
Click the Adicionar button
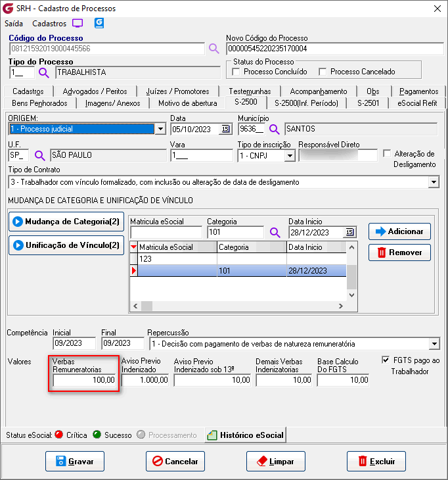click(x=399, y=231)
